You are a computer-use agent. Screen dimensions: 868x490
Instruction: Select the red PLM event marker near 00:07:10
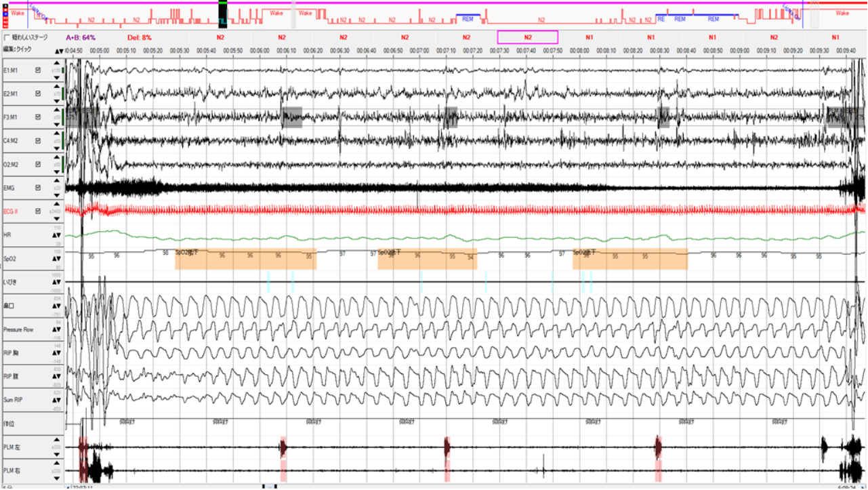click(447, 447)
